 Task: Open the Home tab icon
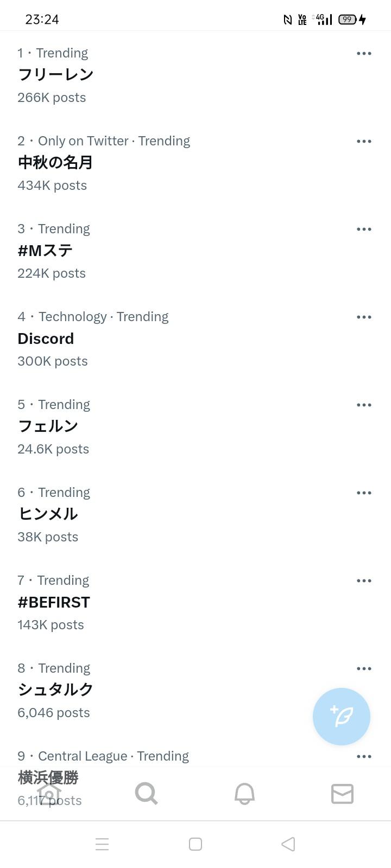coord(49,794)
